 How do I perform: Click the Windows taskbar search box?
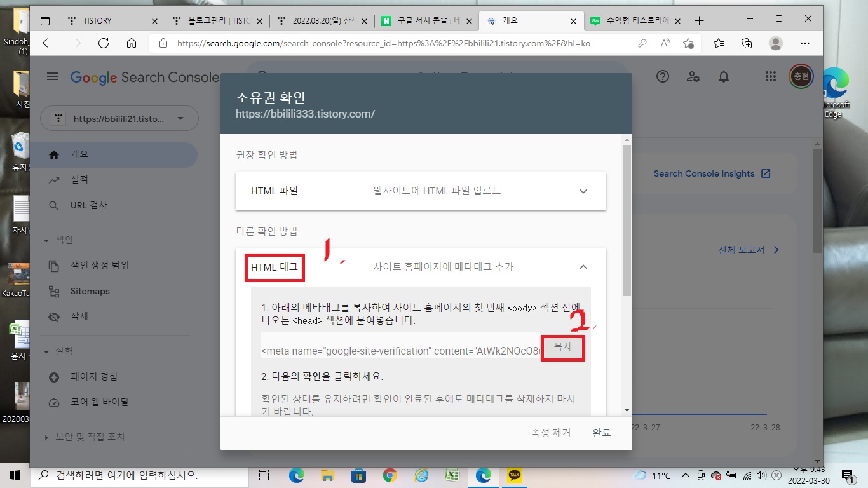(139, 475)
